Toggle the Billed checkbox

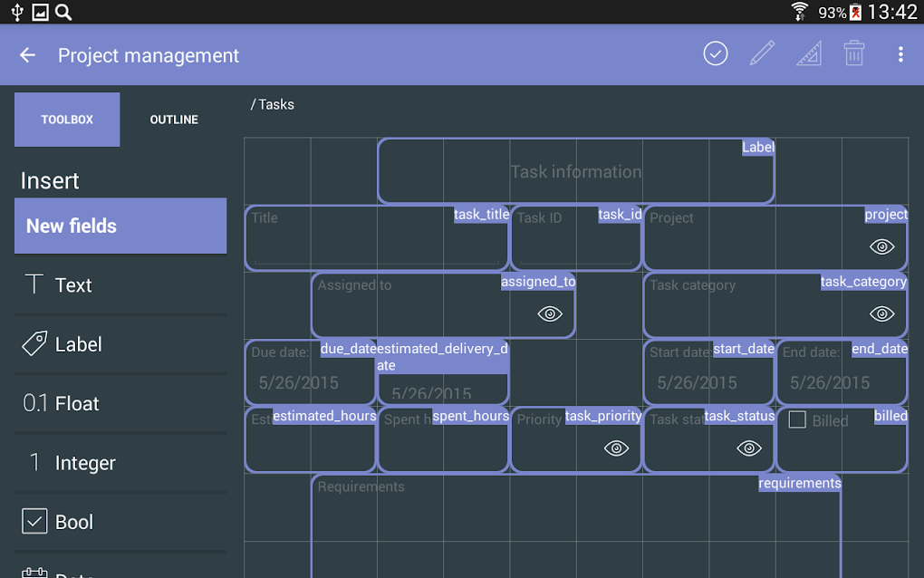pyautogui.click(x=798, y=420)
